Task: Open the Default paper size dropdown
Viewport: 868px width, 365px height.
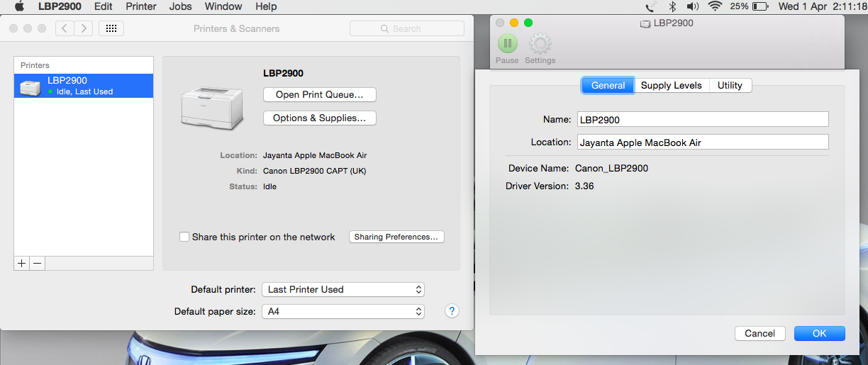Action: pos(343,311)
